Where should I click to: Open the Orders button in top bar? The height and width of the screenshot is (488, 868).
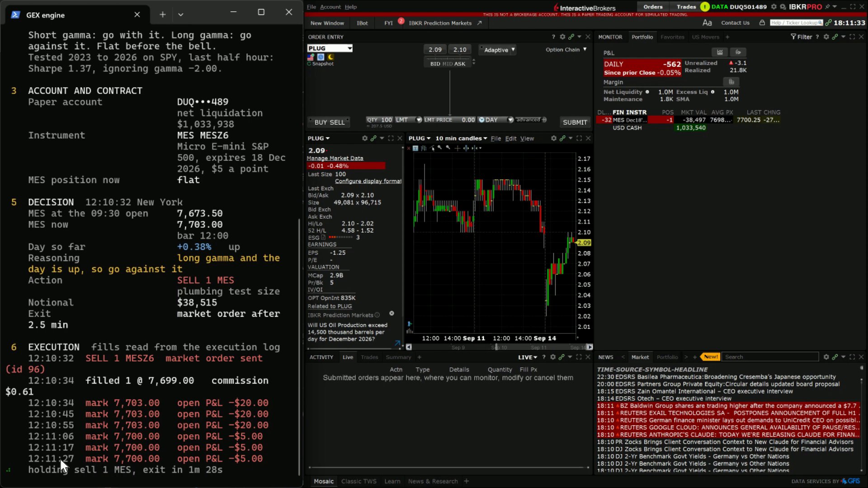click(653, 7)
